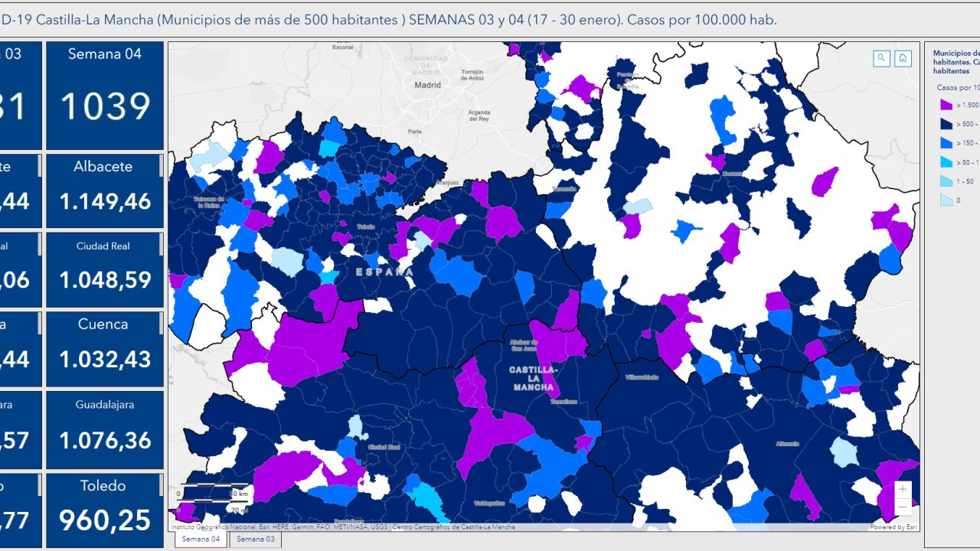980x551 pixels.
Task: Click the Ciudad Real 1.048,59 card
Action: pyautogui.click(x=104, y=269)
